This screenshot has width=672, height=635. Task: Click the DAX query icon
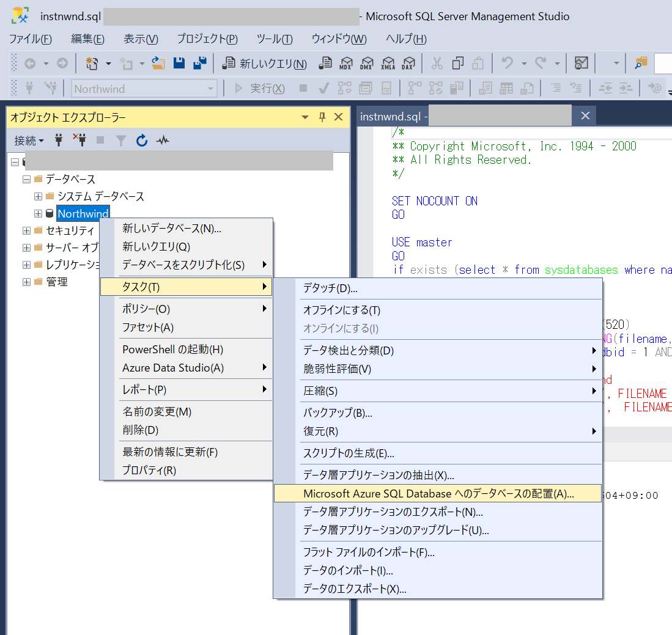pyautogui.click(x=408, y=64)
